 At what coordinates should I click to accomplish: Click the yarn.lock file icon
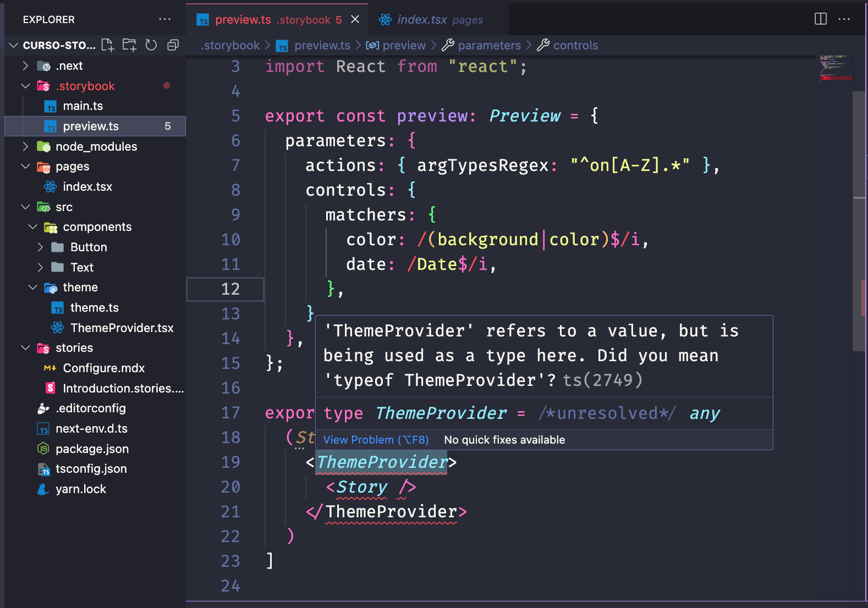click(x=43, y=489)
